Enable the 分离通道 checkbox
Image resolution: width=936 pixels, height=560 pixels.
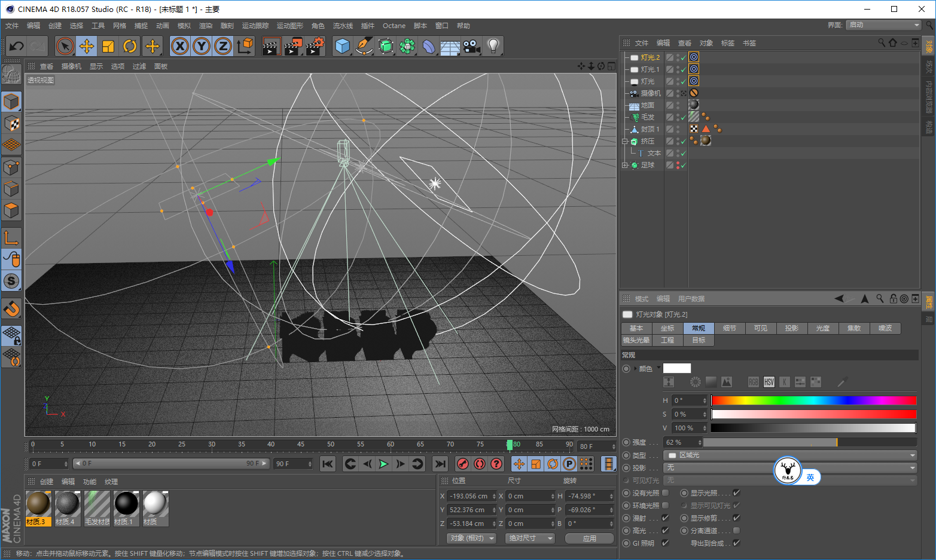[x=736, y=531]
